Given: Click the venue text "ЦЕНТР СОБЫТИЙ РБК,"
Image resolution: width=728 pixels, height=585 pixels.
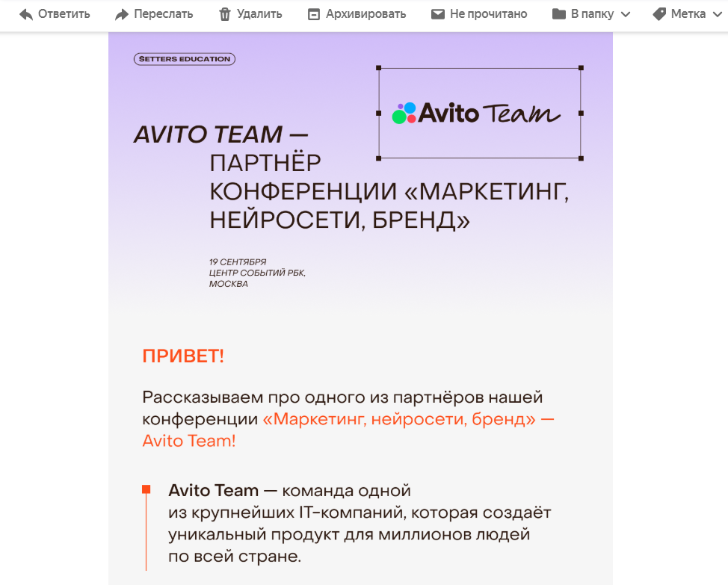Looking at the screenshot, I should 257,273.
